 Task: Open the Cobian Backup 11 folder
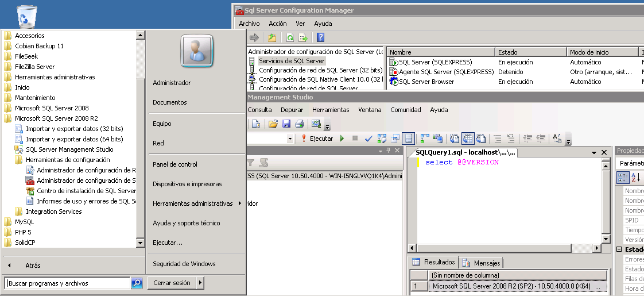pos(39,46)
